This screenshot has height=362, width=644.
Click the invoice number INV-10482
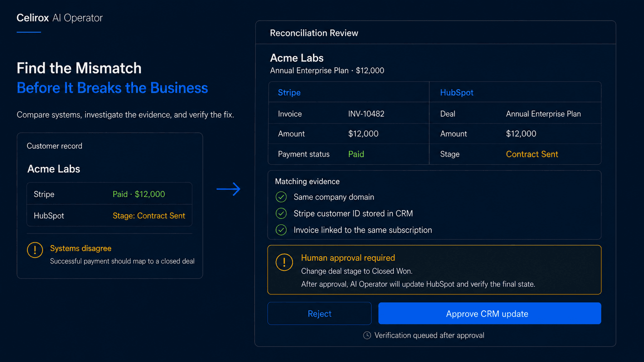[366, 114]
